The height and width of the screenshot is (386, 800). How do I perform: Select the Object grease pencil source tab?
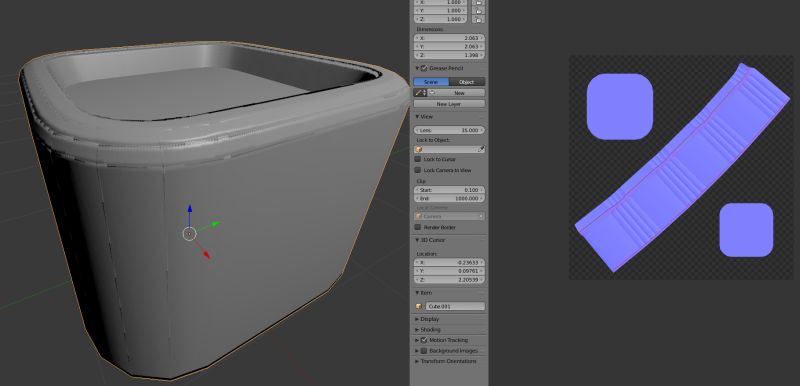(x=467, y=82)
